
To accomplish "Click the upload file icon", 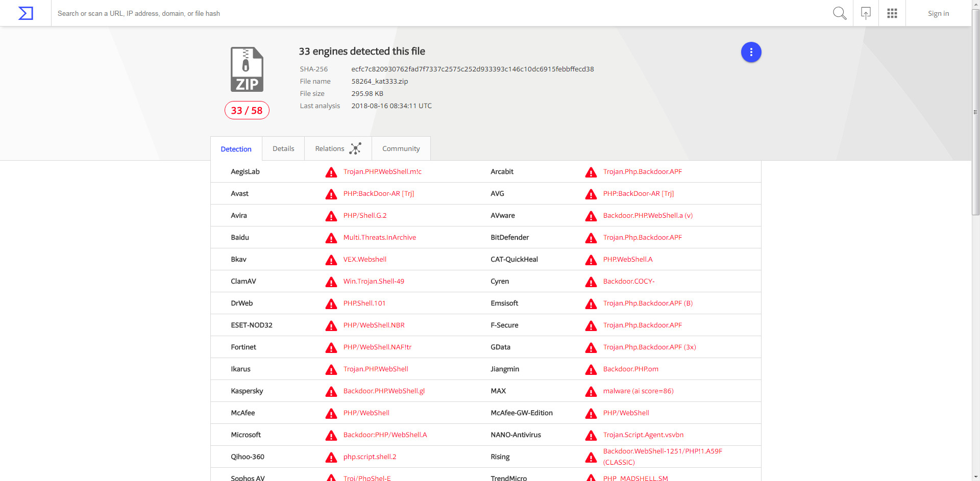I will pos(866,13).
